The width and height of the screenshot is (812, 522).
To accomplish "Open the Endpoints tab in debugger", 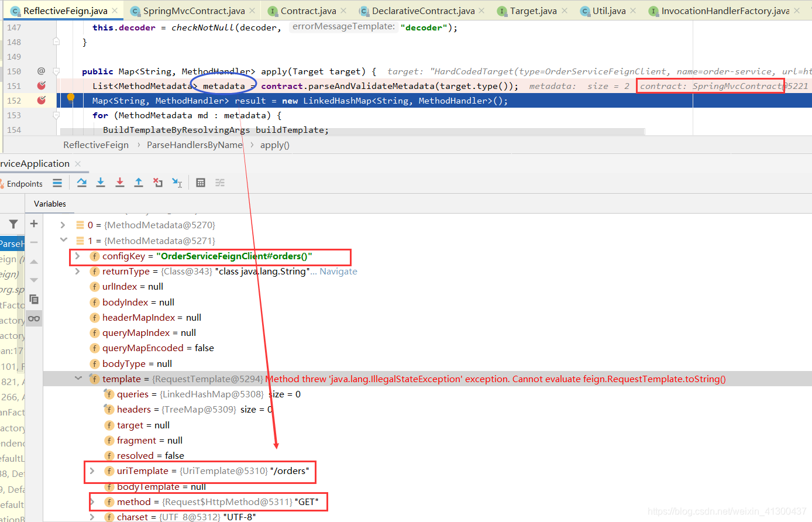I will pos(25,184).
